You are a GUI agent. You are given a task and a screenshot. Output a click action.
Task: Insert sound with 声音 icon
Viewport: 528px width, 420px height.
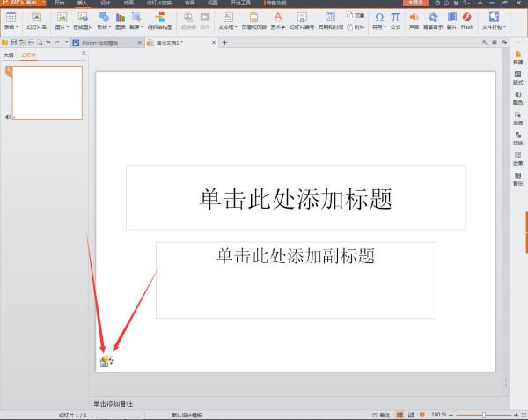[x=414, y=18]
